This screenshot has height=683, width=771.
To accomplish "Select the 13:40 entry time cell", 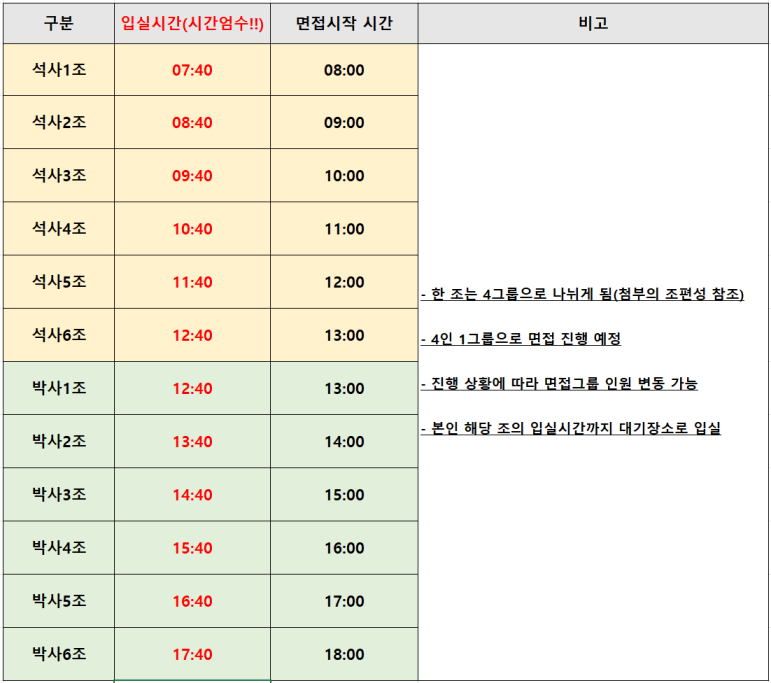I will point(192,441).
